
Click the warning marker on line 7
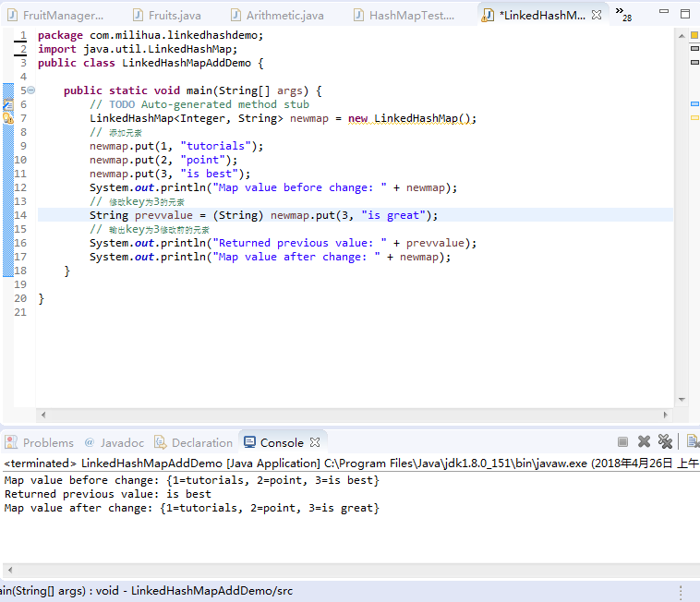8,118
